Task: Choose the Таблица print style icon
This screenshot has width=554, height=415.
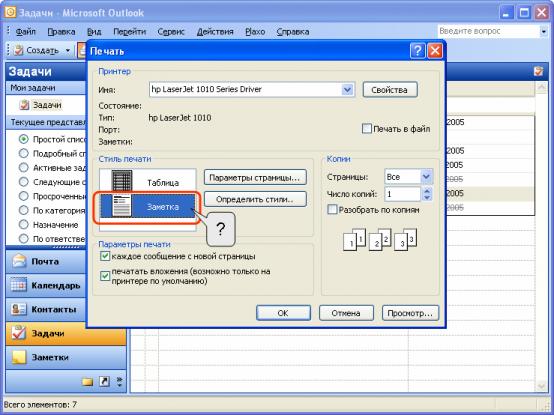Action: tap(122, 180)
